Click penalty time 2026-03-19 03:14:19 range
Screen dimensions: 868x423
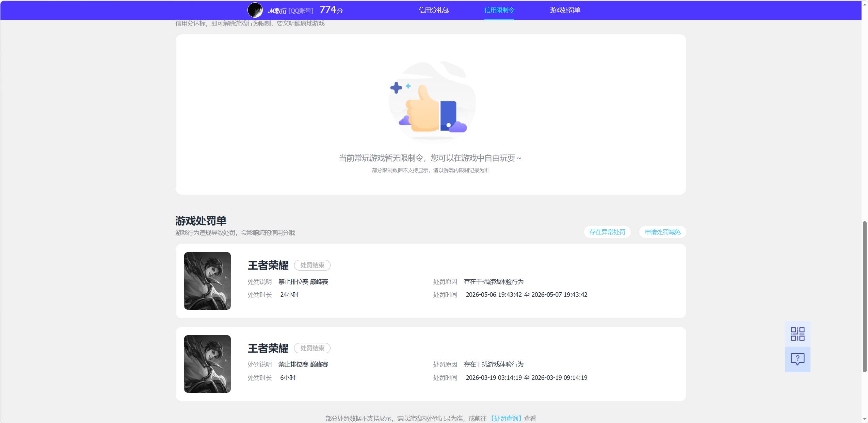(x=526, y=378)
